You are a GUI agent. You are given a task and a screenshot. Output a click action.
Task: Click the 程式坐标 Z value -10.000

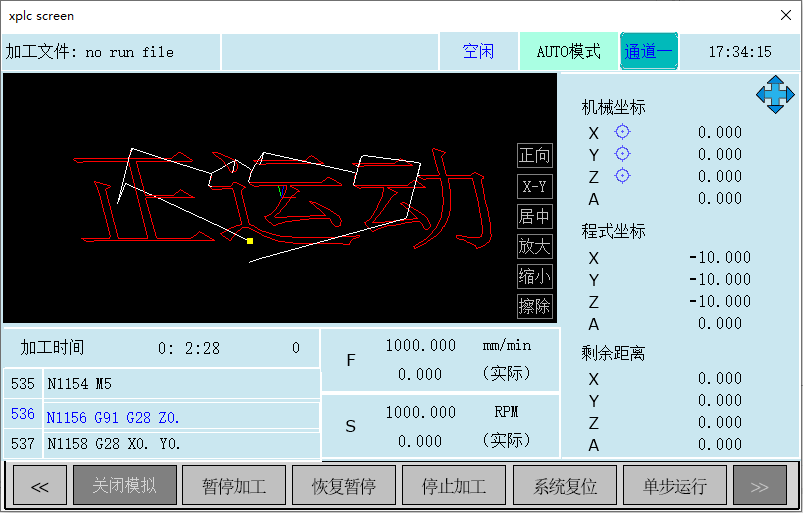coord(720,301)
